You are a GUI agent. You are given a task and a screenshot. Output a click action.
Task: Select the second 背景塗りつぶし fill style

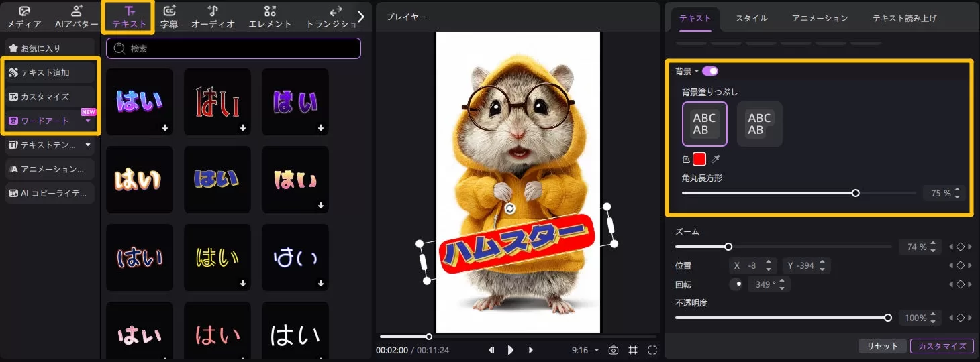tap(759, 124)
